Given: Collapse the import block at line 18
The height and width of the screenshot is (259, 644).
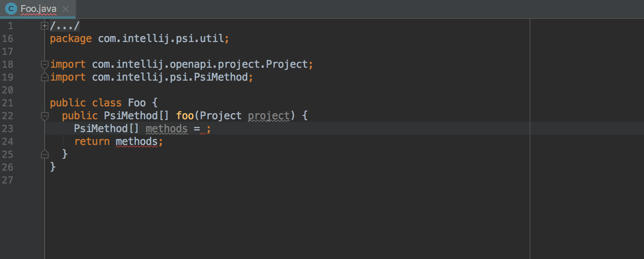Looking at the screenshot, I should [x=44, y=65].
